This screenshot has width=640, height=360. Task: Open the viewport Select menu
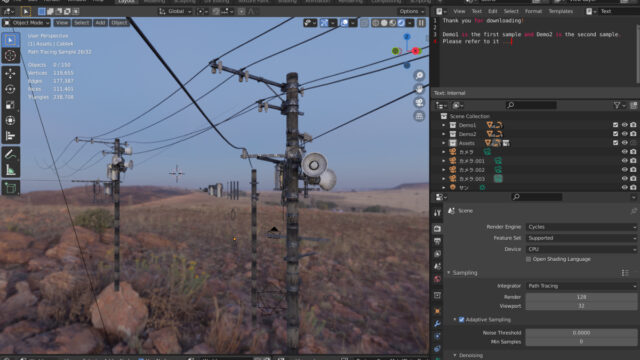click(82, 23)
